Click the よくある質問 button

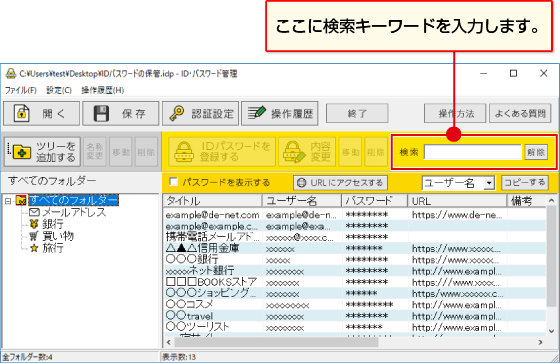coord(520,114)
